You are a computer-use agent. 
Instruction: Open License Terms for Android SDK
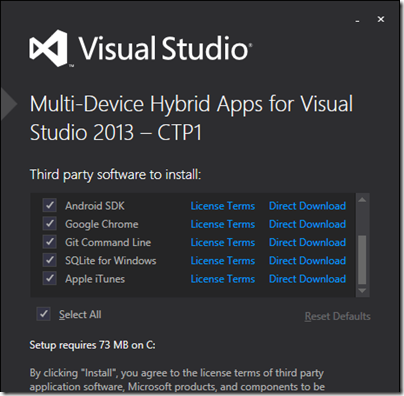click(x=223, y=206)
